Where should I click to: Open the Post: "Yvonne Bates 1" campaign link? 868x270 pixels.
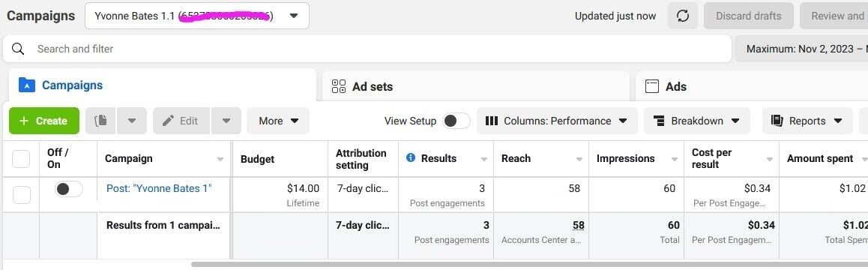(159, 188)
